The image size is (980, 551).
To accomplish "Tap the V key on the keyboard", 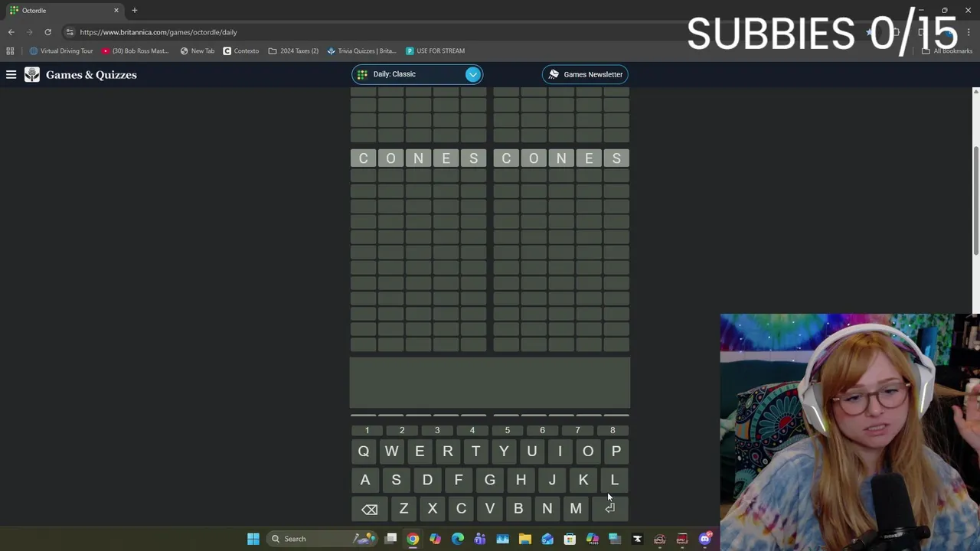I will [490, 509].
